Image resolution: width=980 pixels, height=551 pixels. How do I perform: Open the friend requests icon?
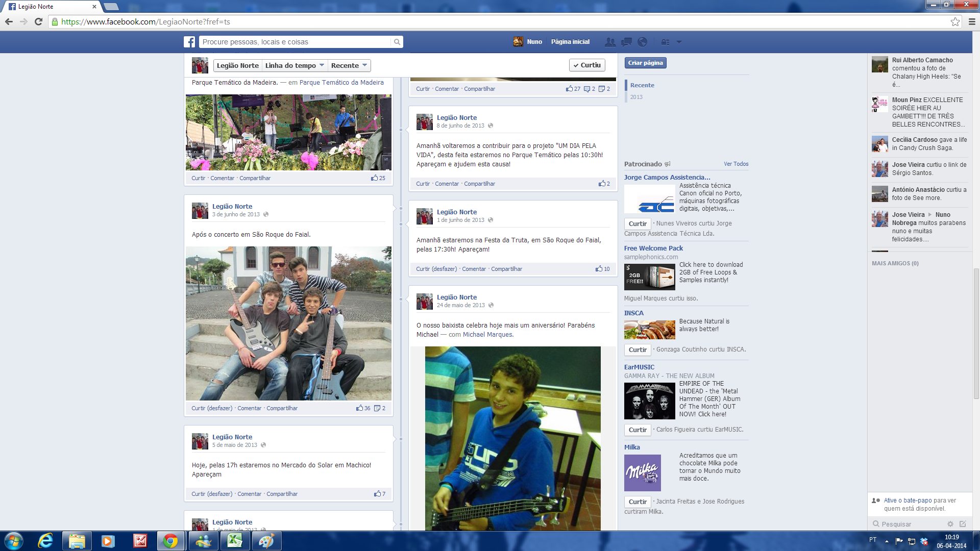(x=610, y=42)
